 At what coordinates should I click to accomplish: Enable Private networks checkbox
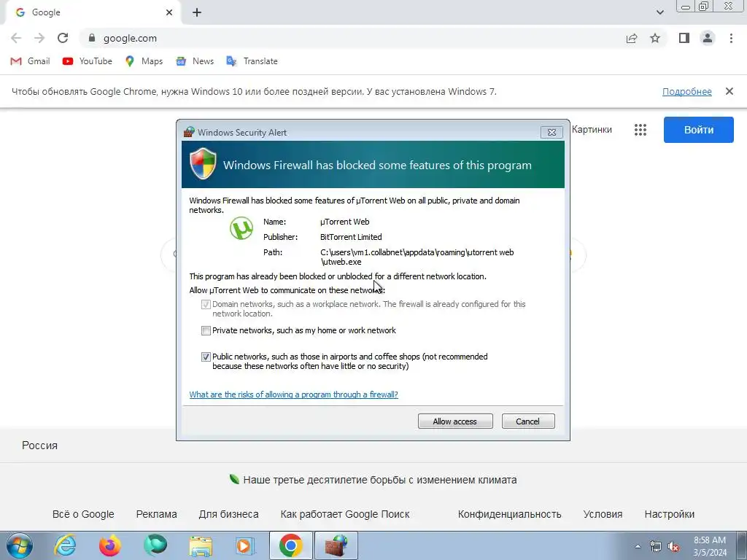click(206, 330)
